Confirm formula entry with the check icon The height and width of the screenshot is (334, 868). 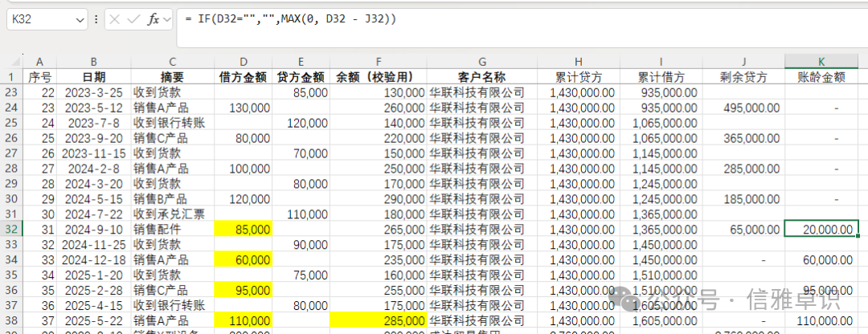[133, 19]
